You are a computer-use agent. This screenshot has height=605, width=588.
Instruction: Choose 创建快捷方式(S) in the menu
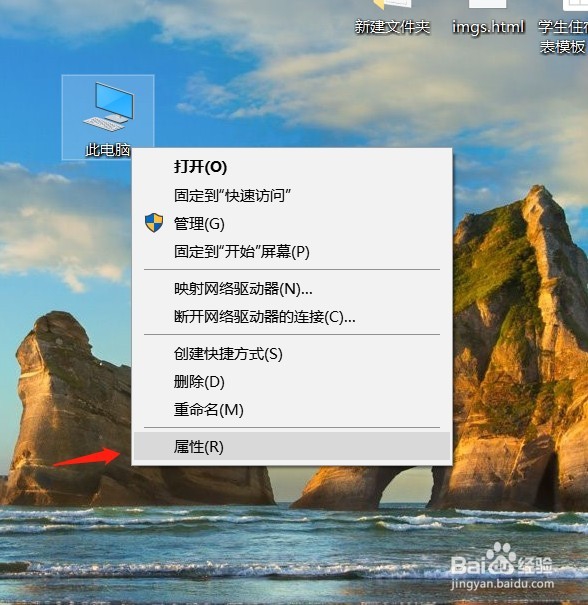292,354
